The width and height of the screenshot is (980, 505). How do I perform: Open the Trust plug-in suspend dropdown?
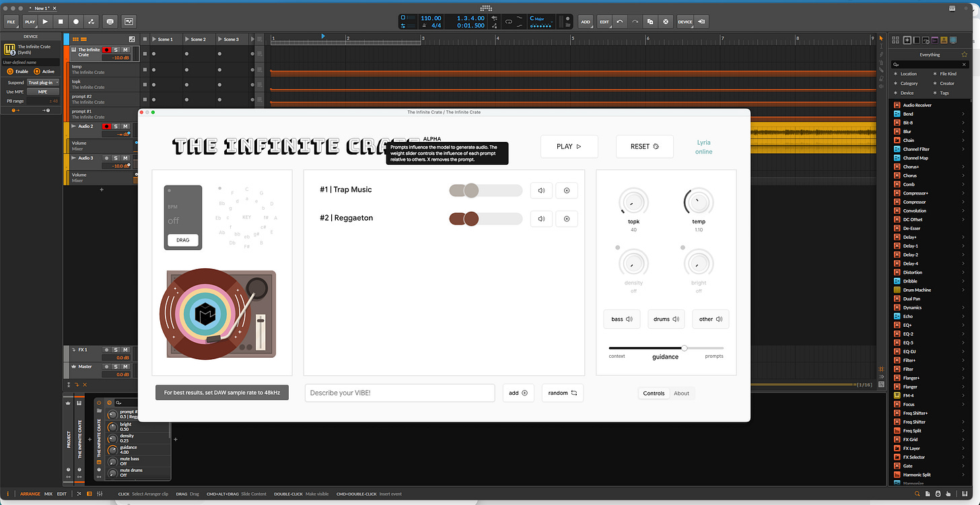tap(43, 83)
